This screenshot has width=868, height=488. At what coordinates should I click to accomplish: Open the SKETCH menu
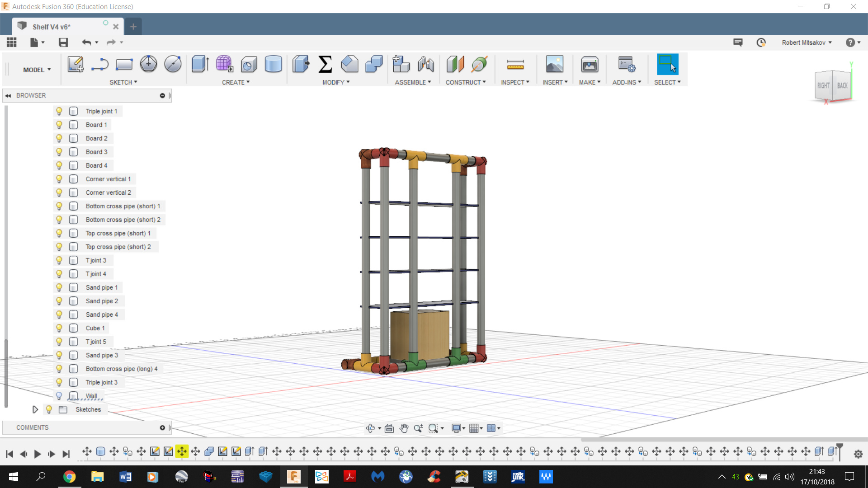point(123,82)
